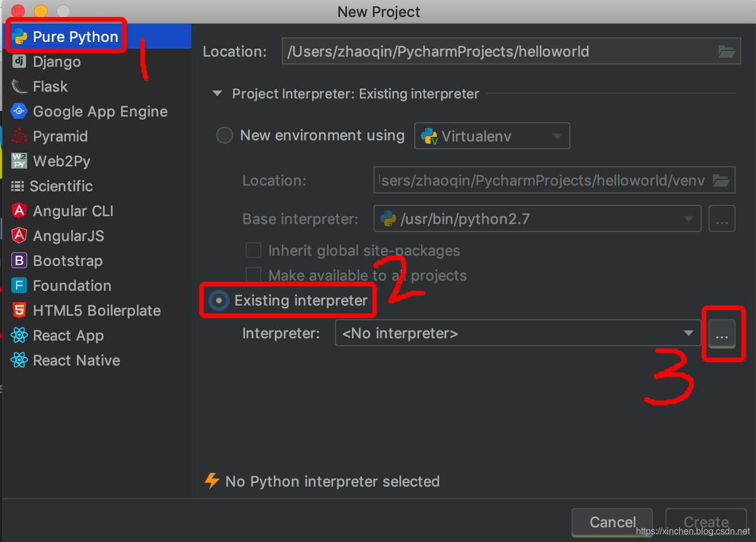Viewport: 756px width, 542px height.
Task: Select Flask project type
Action: [97, 86]
